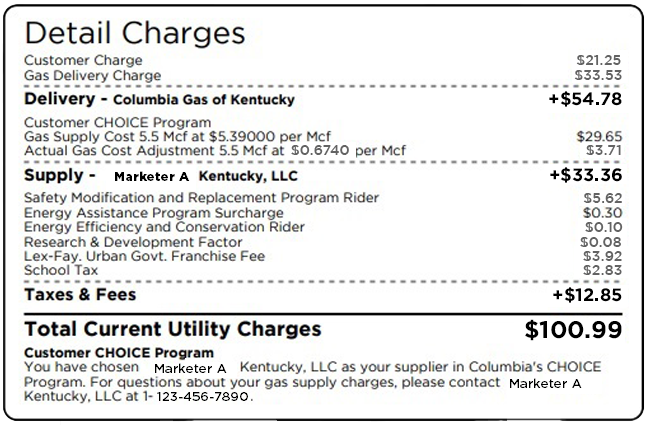This screenshot has width=648, height=425.
Task: Select the Research & Development Factor line
Action: tap(133, 242)
